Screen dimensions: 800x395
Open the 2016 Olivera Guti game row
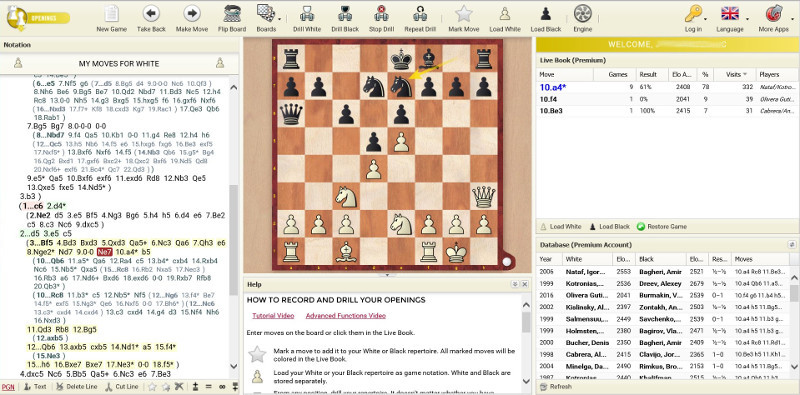[662, 295]
